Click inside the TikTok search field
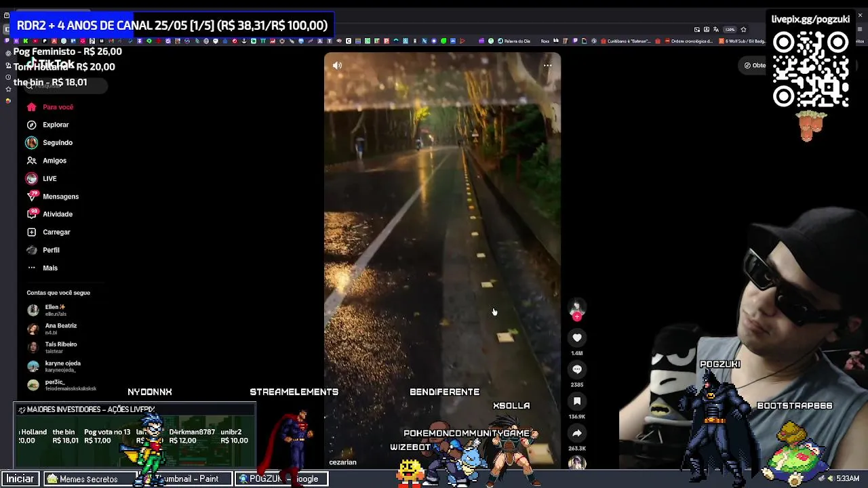Screen dimensions: 868x488 point(64,85)
